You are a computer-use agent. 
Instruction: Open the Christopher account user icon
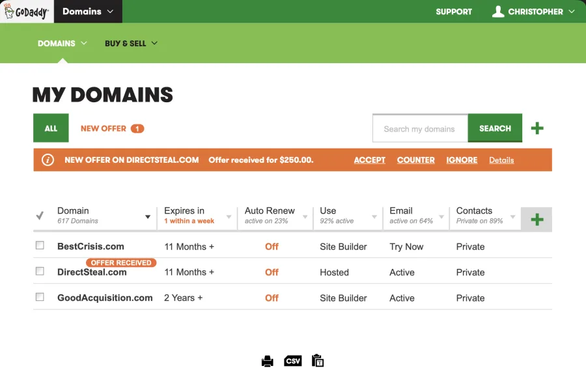pyautogui.click(x=498, y=12)
